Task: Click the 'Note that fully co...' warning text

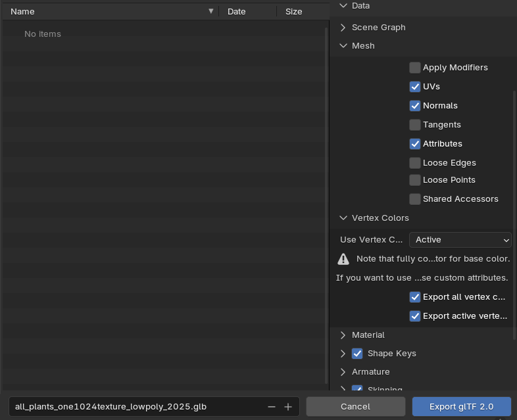Action: point(433,259)
